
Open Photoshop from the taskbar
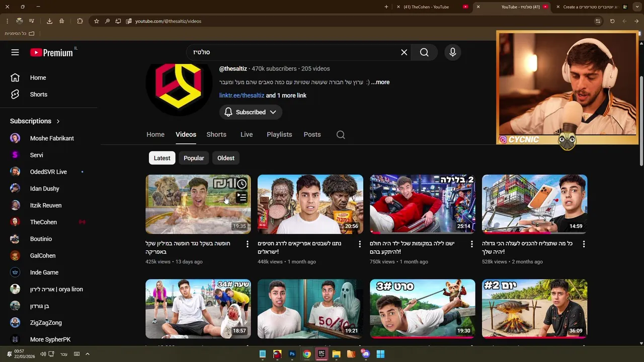[292, 354]
